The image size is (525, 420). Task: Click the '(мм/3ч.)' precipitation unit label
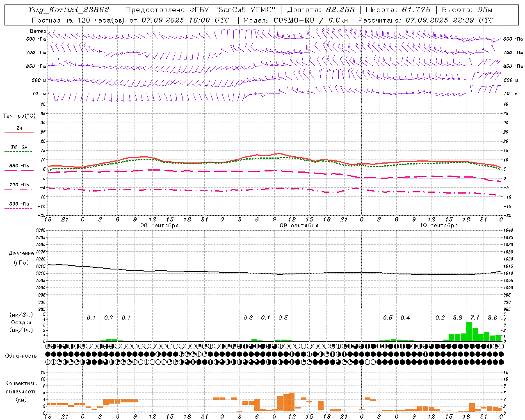coord(21,315)
